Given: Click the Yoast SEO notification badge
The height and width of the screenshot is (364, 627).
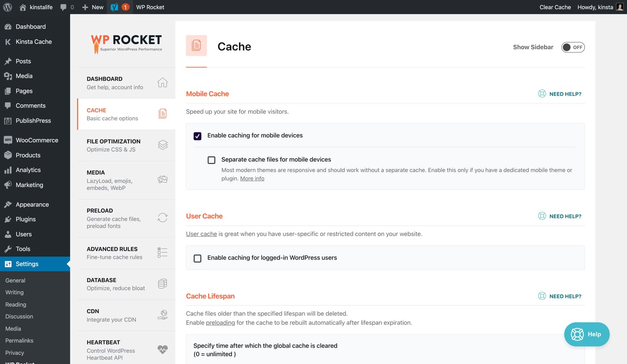Looking at the screenshot, I should (x=125, y=7).
